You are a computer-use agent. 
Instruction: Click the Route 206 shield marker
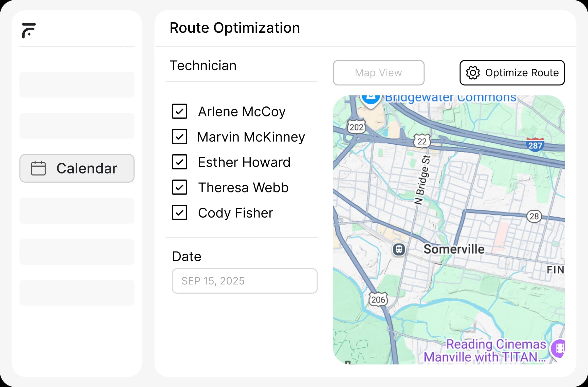pos(378,300)
